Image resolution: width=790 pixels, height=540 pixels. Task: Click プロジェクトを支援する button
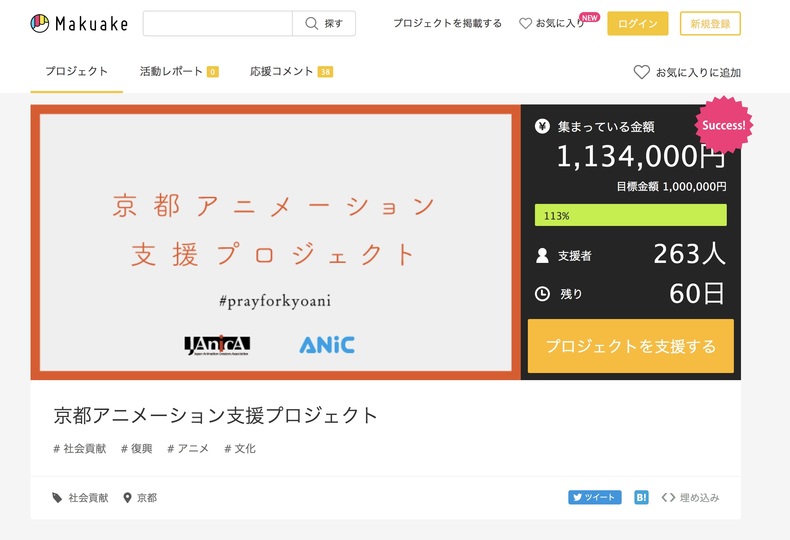(630, 346)
